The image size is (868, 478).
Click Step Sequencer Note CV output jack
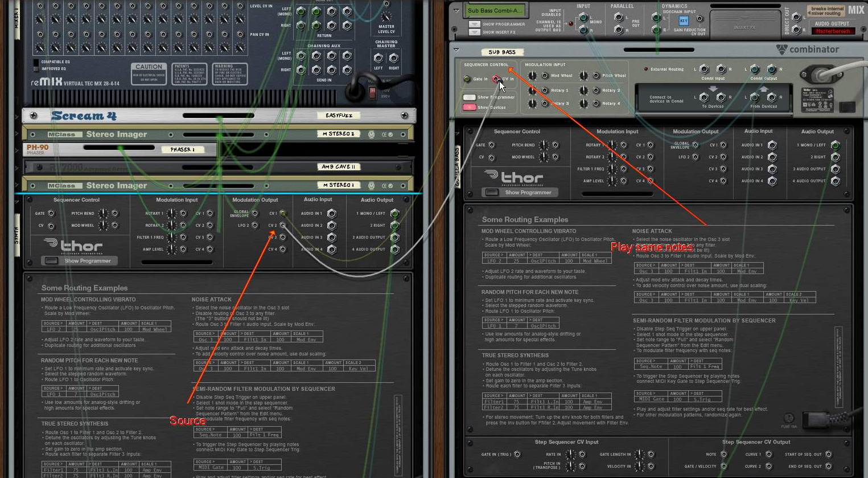click(724, 455)
